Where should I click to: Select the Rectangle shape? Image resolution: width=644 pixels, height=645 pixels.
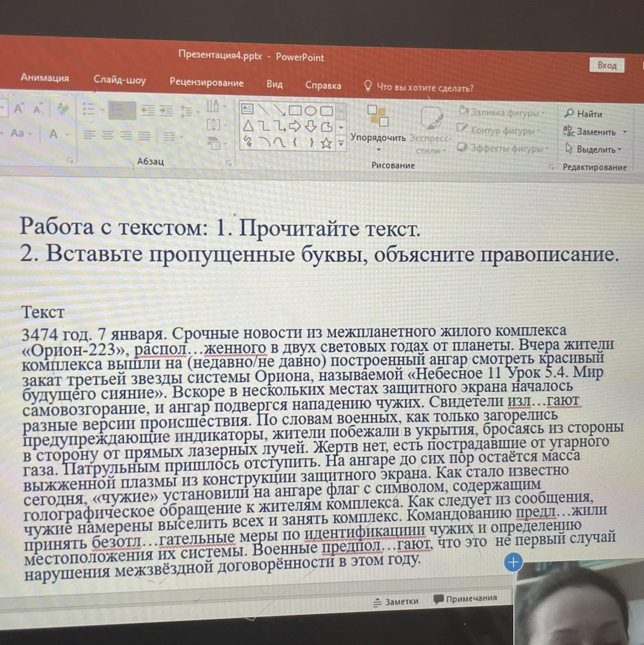tap(295, 110)
